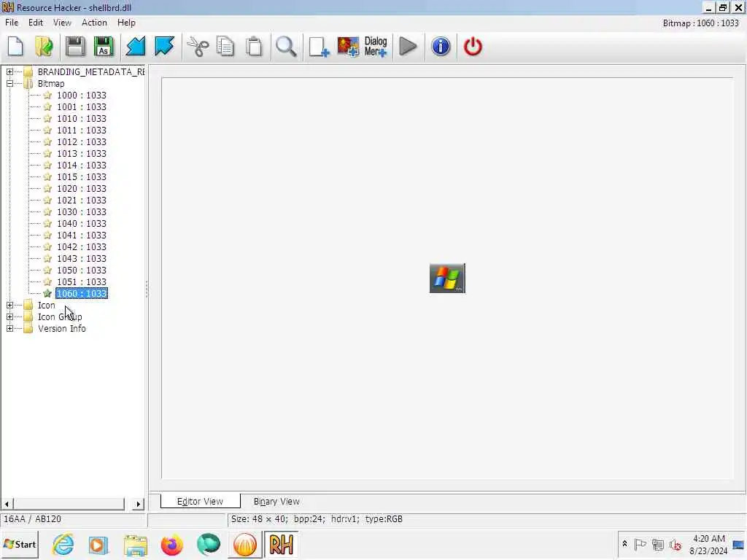The width and height of the screenshot is (747, 560).
Task: Open the Edit menu
Action: point(36,23)
